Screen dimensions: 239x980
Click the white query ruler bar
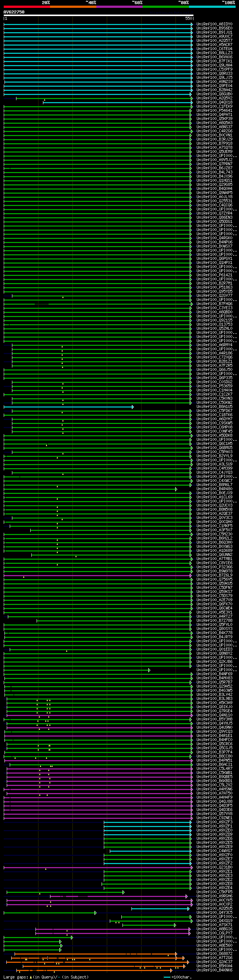point(99,15)
